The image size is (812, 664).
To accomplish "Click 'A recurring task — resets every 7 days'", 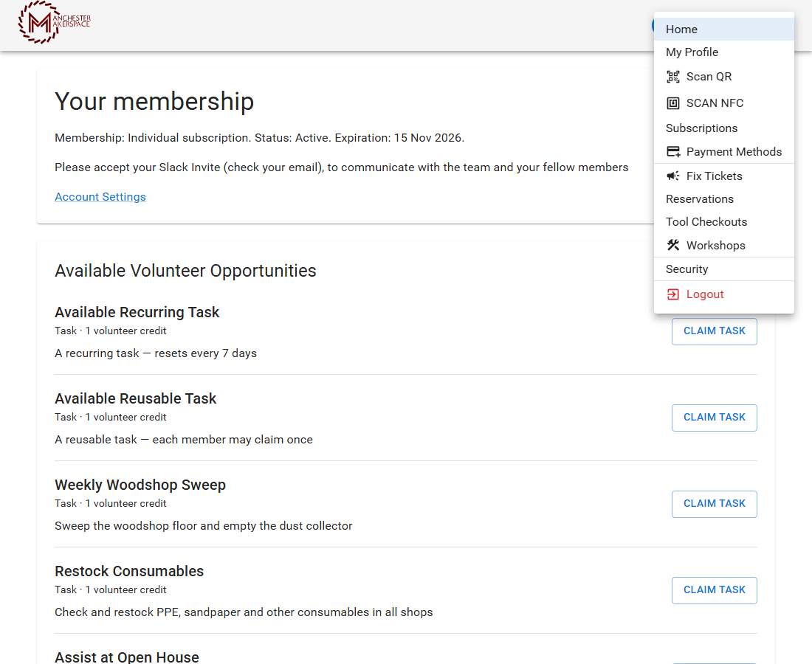I will (x=156, y=353).
